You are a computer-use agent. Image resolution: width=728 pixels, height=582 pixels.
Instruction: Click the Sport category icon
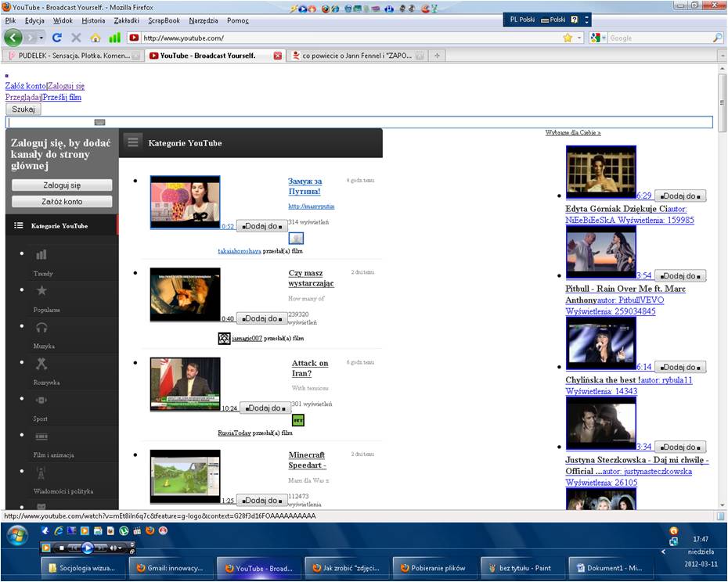point(41,400)
